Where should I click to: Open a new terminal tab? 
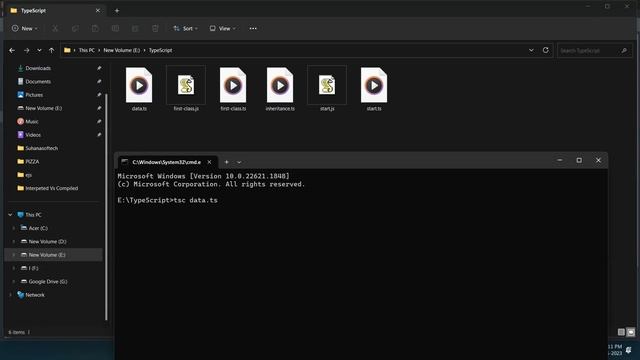(227, 162)
